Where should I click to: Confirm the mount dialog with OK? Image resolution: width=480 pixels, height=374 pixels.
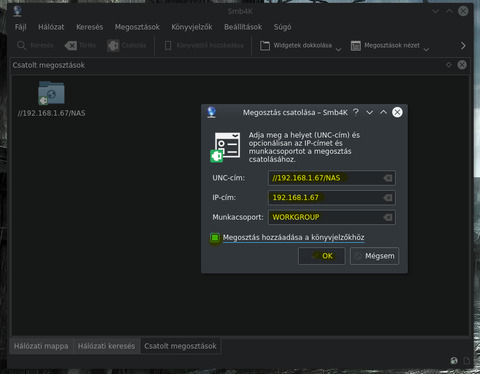322,256
